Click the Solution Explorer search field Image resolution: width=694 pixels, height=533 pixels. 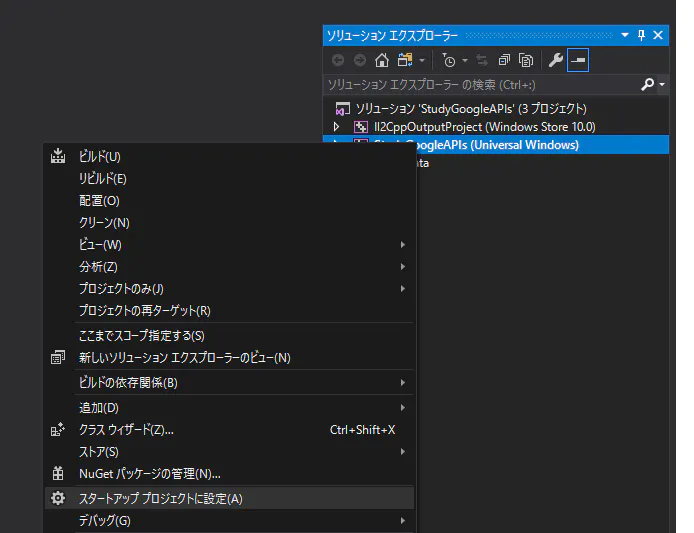coord(482,85)
